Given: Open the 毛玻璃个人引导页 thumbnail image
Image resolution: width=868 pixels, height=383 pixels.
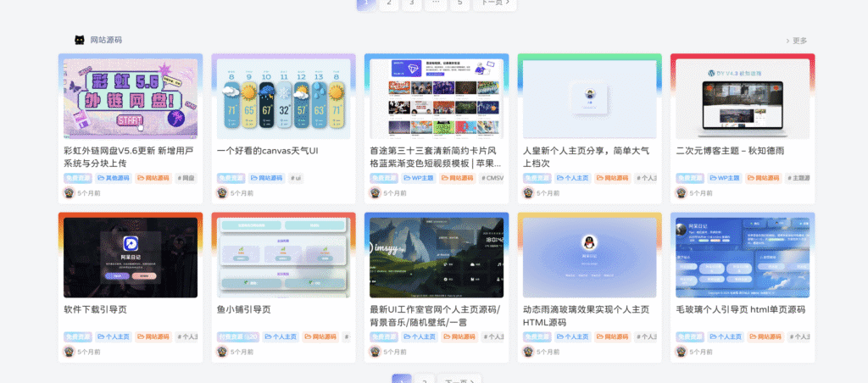Looking at the screenshot, I should tap(743, 258).
